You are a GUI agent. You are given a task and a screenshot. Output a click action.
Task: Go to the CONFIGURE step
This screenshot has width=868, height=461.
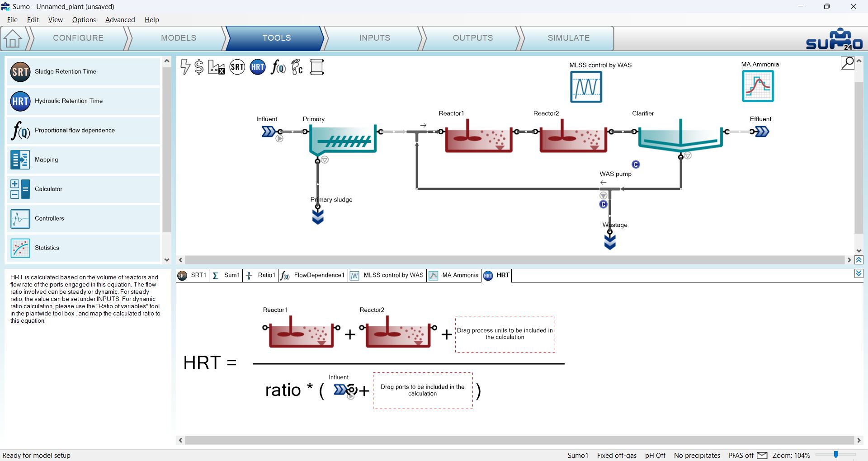pyautogui.click(x=78, y=38)
